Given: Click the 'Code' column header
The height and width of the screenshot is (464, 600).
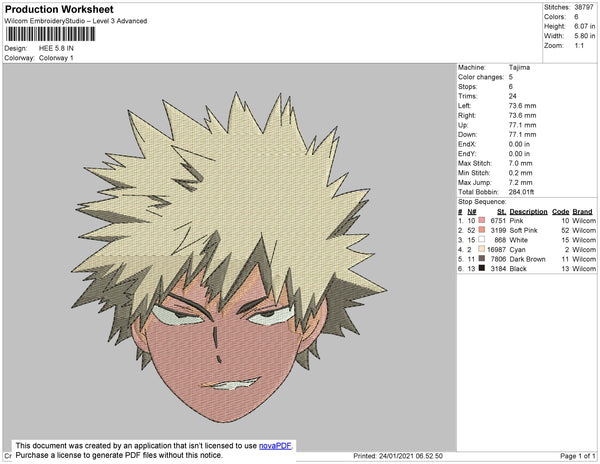Looking at the screenshot, I should (x=561, y=212).
